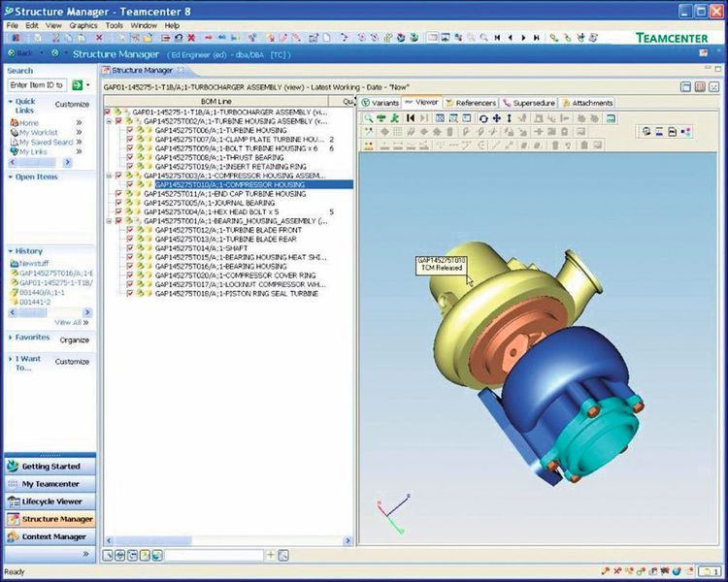
Task: Click the Customize link beside Quick Links
Action: tap(71, 104)
